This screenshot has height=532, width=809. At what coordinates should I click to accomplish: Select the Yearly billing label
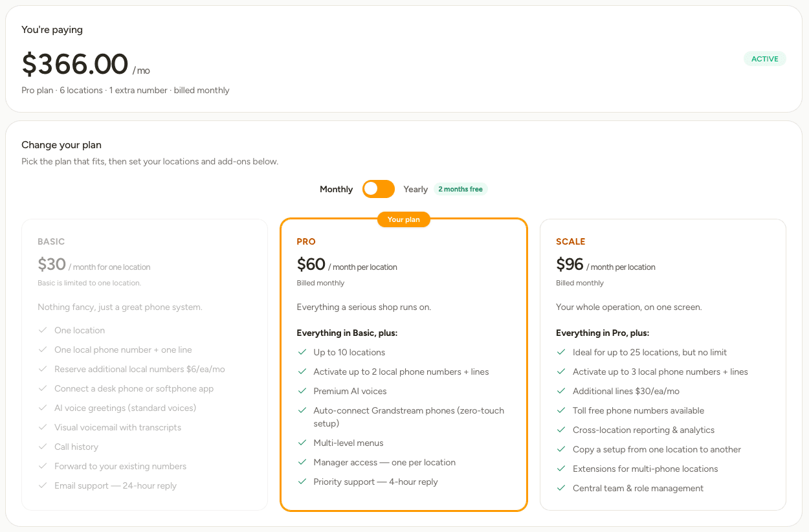(416, 190)
